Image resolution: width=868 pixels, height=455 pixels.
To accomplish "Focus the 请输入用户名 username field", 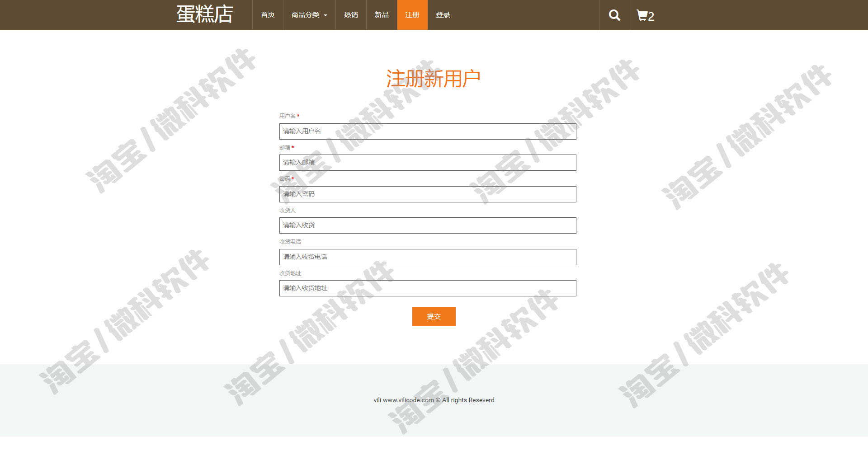I will pos(428,131).
